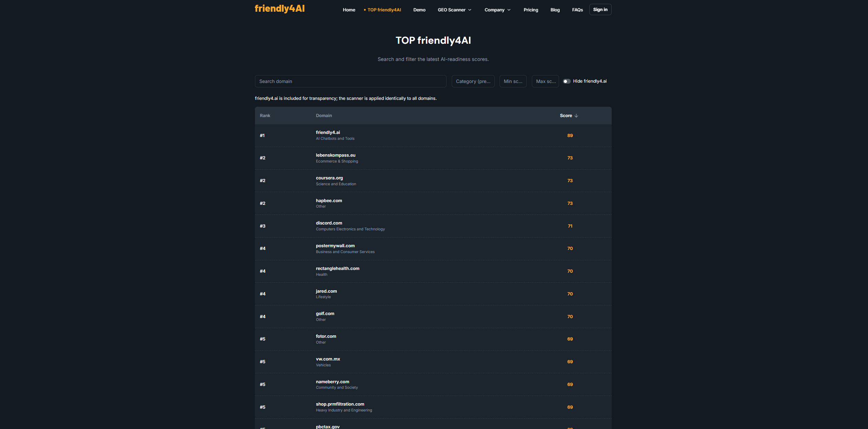Open the Home page

pyautogui.click(x=349, y=10)
